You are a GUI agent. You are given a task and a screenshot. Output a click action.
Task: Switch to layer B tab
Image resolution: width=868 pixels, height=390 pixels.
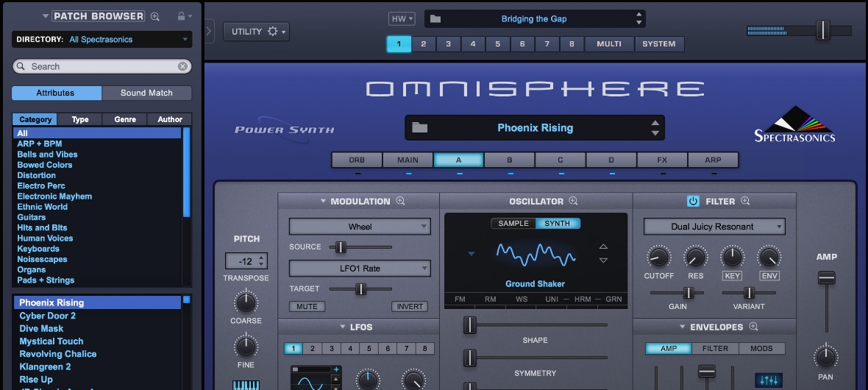(x=510, y=160)
